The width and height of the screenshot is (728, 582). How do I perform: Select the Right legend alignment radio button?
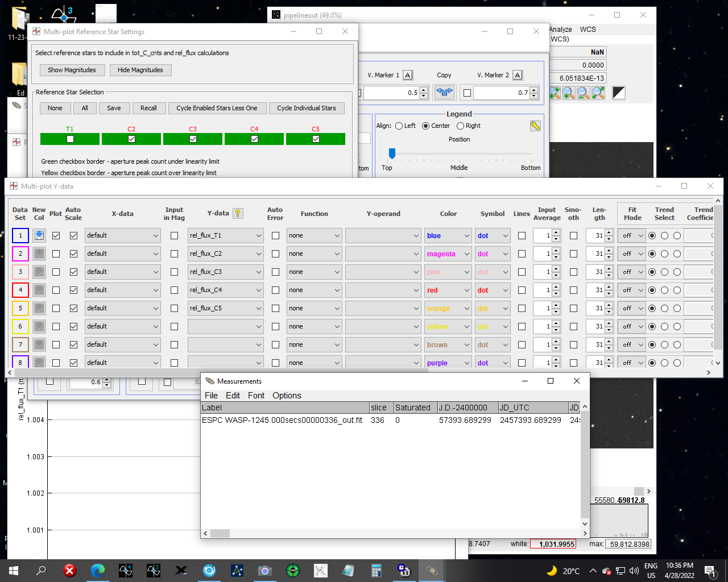pos(461,126)
